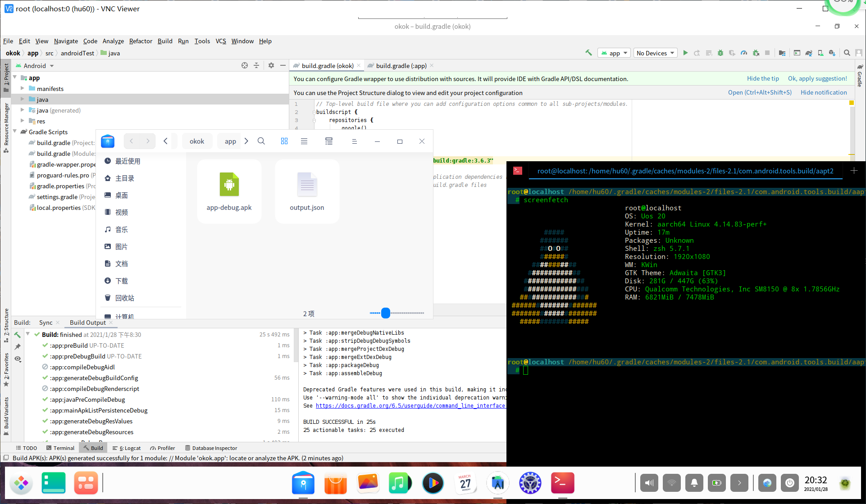Open AVD Manager device icon

(x=820, y=53)
